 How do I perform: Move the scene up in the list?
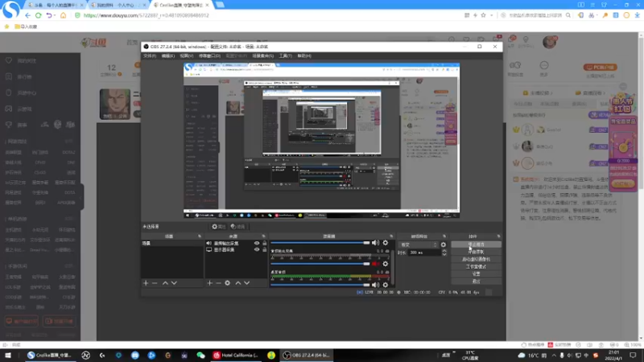coord(165,283)
